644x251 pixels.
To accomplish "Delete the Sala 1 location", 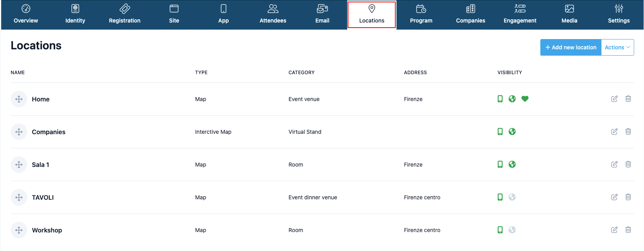I will 628,164.
